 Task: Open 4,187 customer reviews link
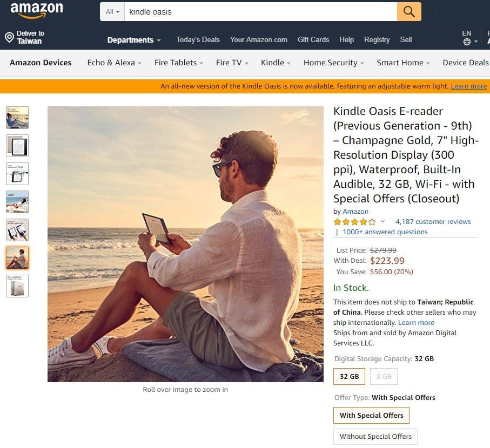point(433,222)
